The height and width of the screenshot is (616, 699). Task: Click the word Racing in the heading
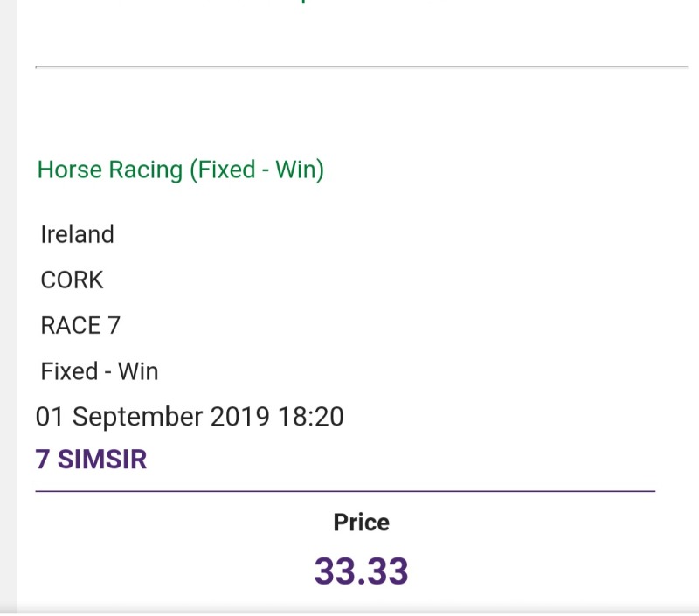[x=147, y=170]
